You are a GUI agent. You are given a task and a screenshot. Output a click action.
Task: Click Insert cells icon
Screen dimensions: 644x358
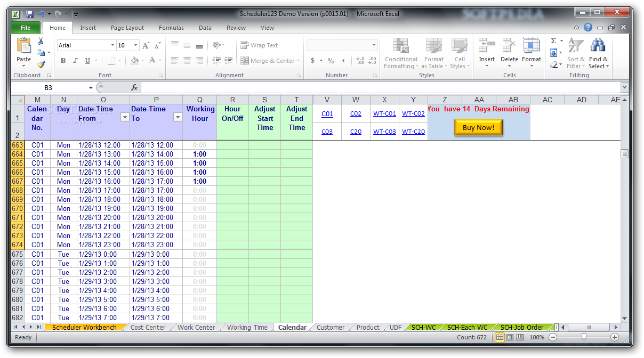pyautogui.click(x=486, y=45)
